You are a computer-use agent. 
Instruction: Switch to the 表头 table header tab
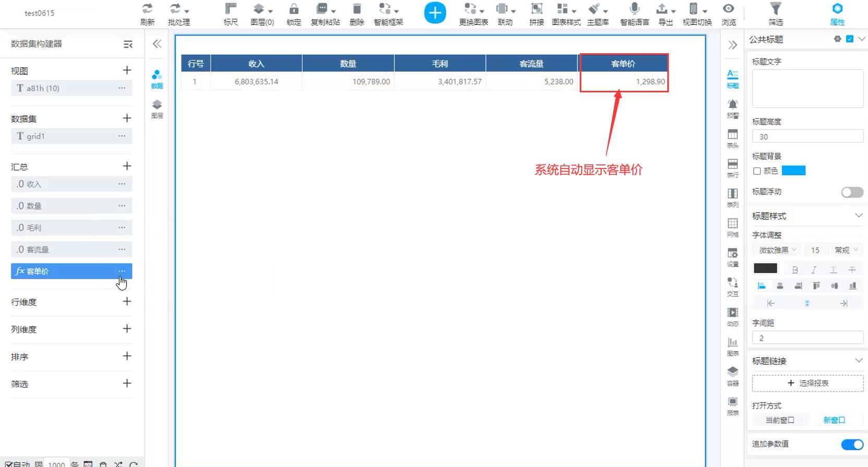(x=732, y=139)
